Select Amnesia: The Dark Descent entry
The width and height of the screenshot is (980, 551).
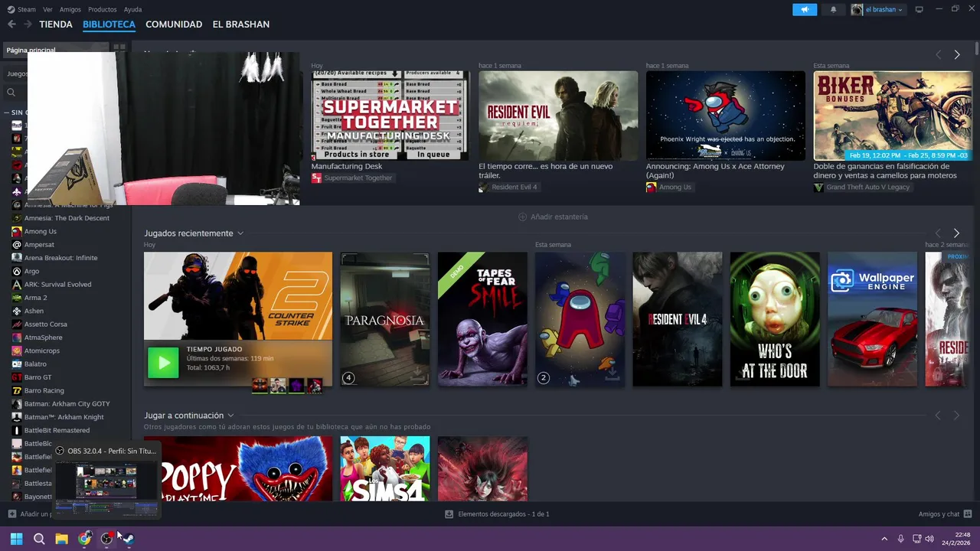click(67, 218)
